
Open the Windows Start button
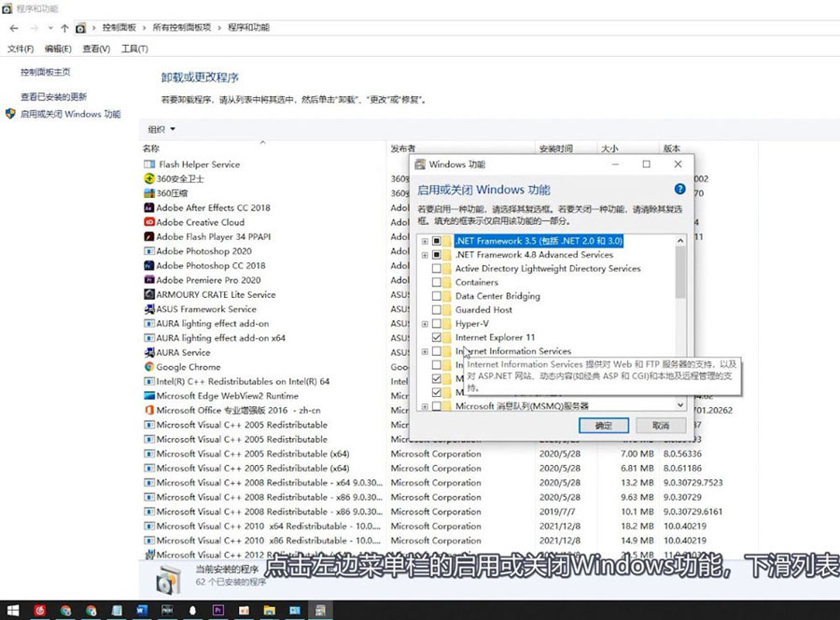pyautogui.click(x=13, y=611)
